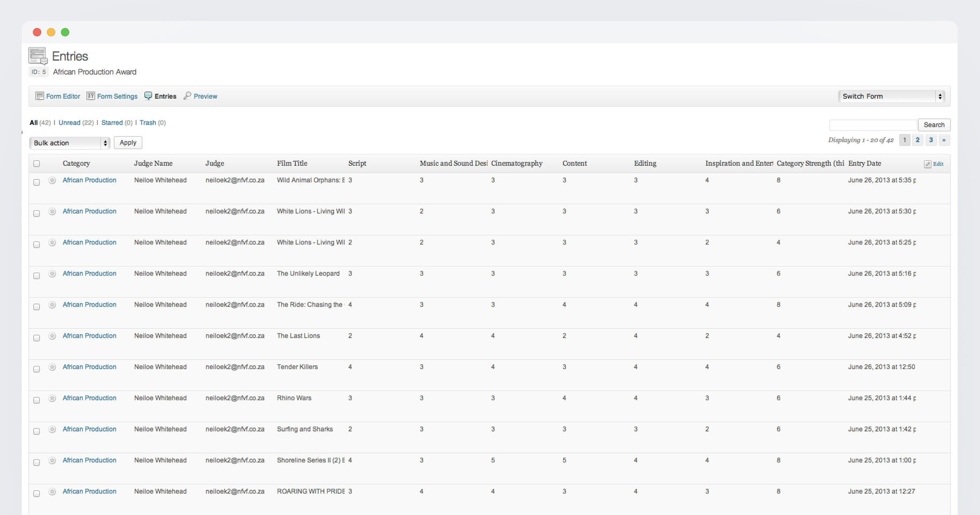
Task: Click the Form Editor icon
Action: tap(40, 96)
